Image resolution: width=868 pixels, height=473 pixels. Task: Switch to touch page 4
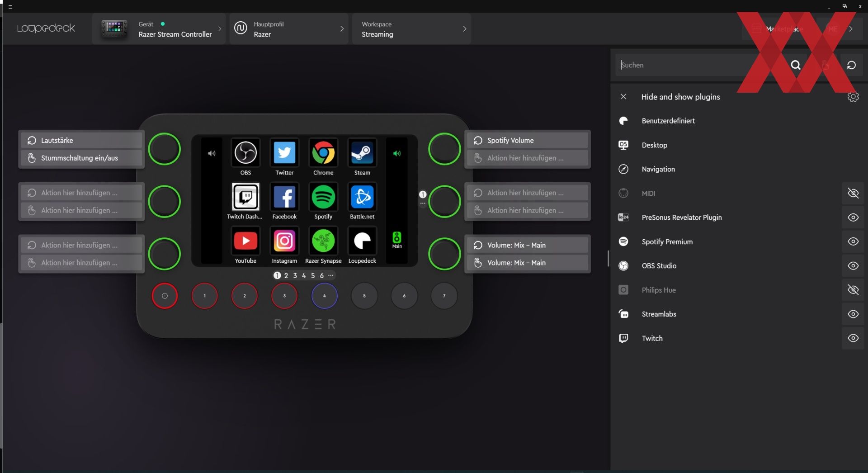(304, 275)
